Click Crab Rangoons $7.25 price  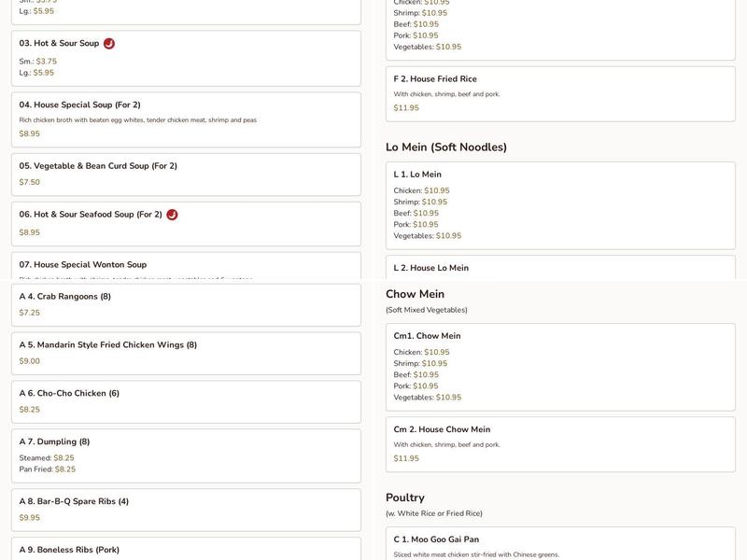pyautogui.click(x=30, y=313)
